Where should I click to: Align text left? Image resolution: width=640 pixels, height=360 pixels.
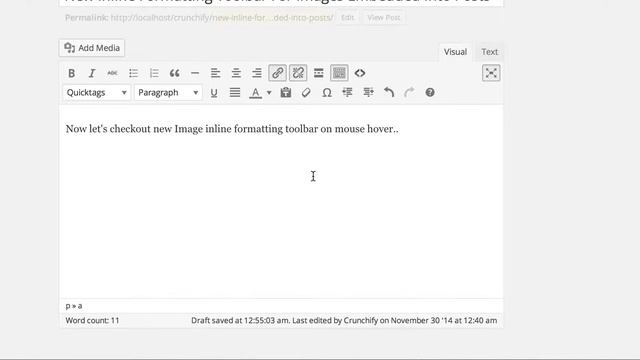(216, 73)
